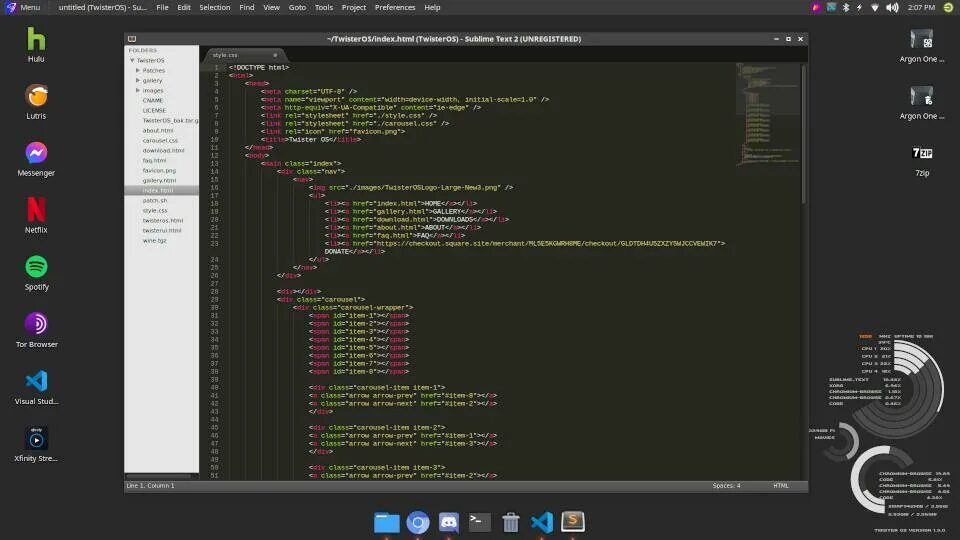The image size is (960, 540).
Task: Click the 2:07 PM panel clock
Action: pos(921,7)
